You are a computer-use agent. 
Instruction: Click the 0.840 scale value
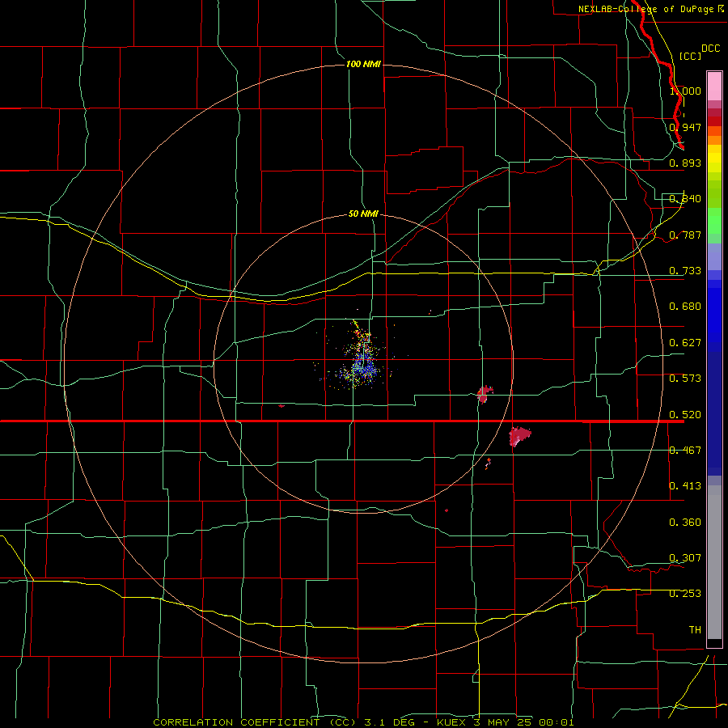685,199
